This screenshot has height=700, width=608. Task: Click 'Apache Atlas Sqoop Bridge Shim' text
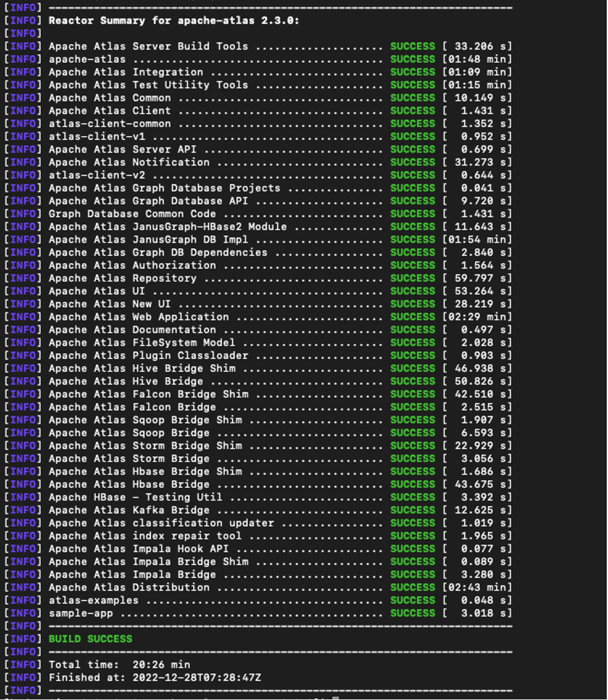(x=145, y=420)
